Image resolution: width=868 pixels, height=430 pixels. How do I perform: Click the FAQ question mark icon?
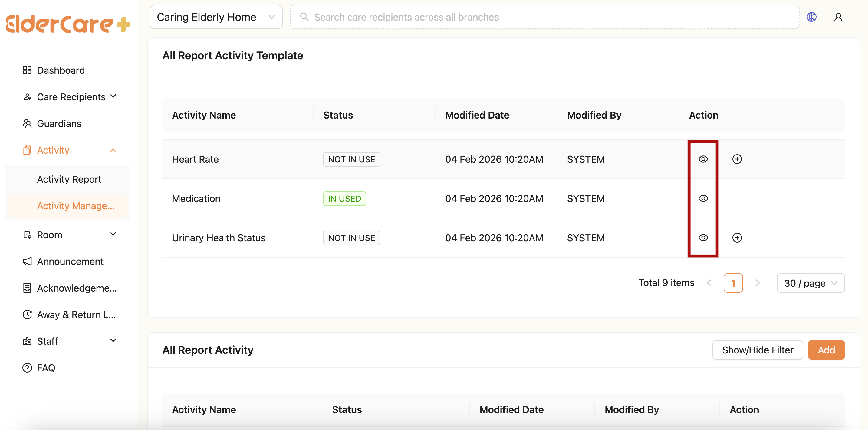tap(27, 368)
